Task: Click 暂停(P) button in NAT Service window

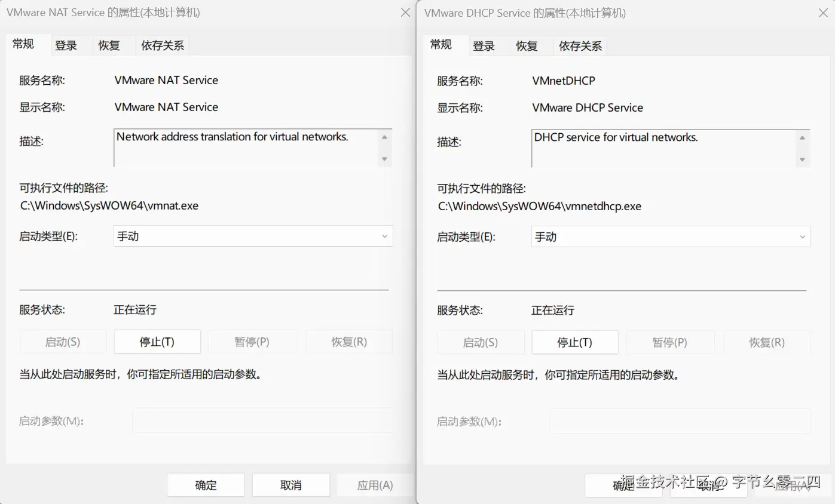Action: coord(252,342)
